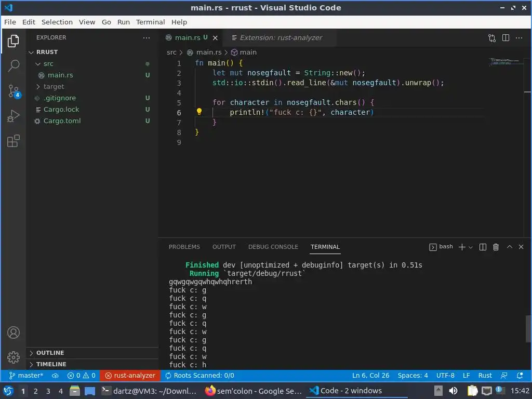Click the feedback icon in status bar

(x=504, y=376)
